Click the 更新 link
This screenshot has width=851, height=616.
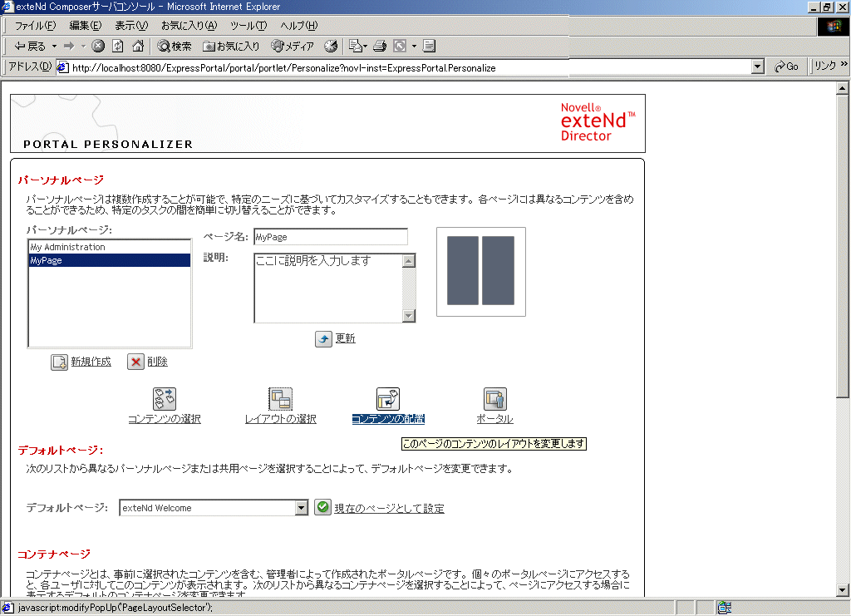(x=345, y=338)
